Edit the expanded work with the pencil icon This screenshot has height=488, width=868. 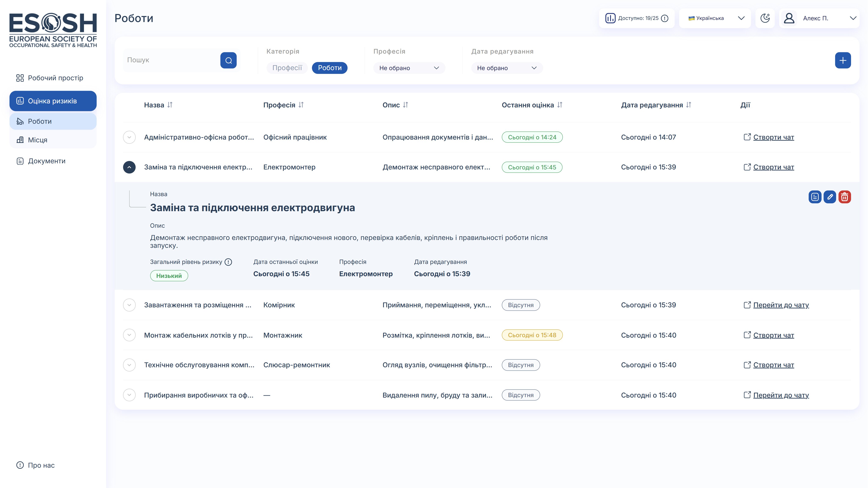point(830,197)
